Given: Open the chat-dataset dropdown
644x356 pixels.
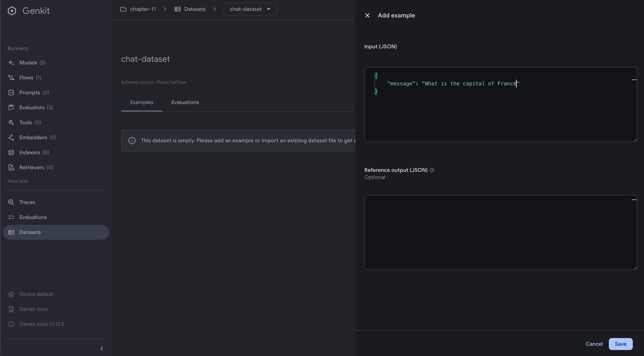Looking at the screenshot, I should 250,9.
